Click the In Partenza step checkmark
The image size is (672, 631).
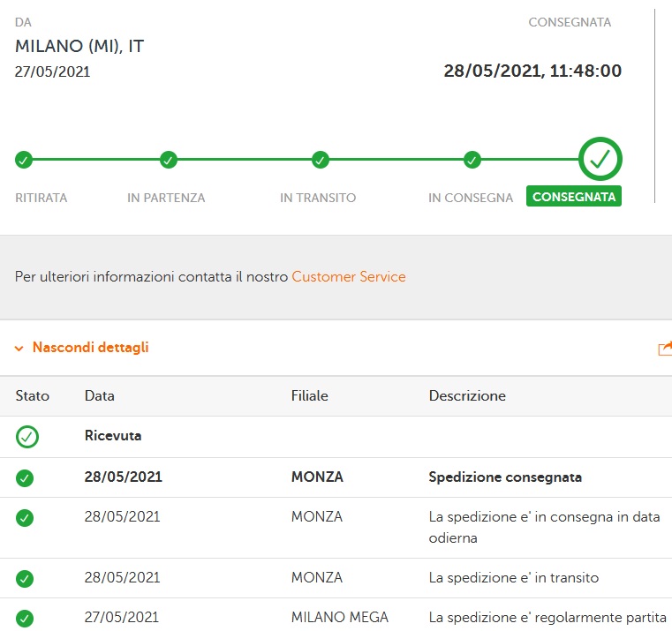pos(169,160)
